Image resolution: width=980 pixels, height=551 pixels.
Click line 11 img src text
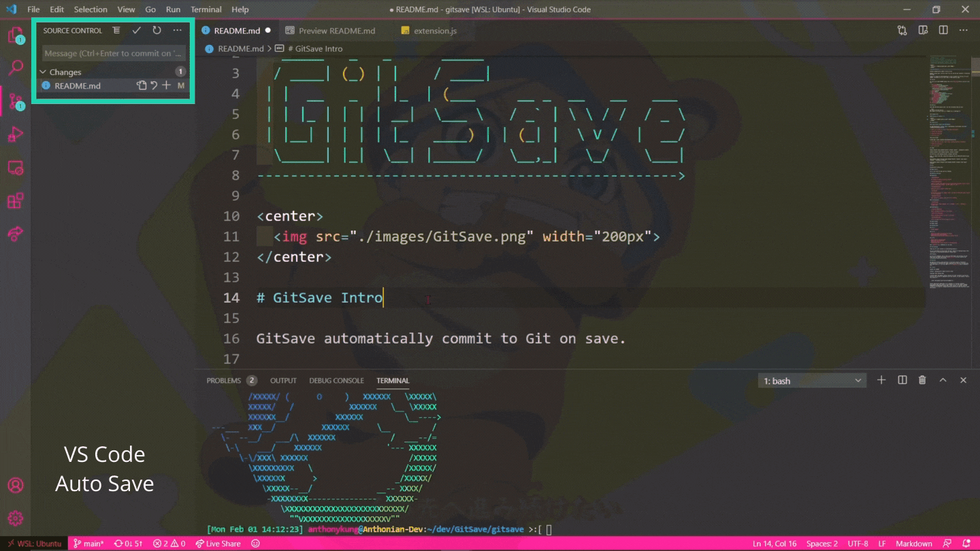(466, 236)
